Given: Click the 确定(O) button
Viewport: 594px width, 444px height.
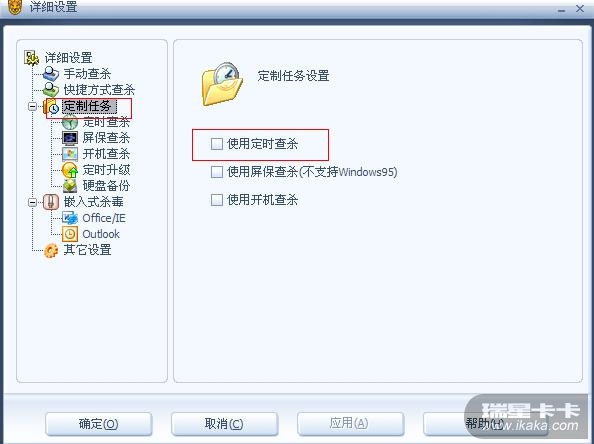Looking at the screenshot, I should 98,424.
